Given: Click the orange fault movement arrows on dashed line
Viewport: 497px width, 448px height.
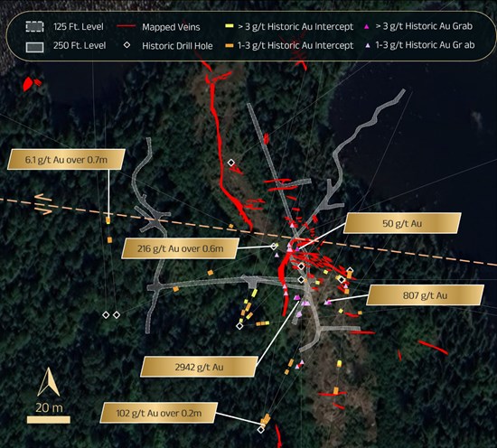Looking at the screenshot, I should [43, 204].
